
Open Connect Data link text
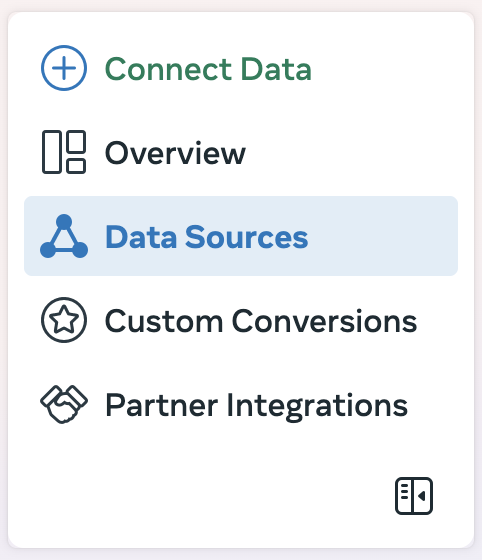(x=208, y=69)
